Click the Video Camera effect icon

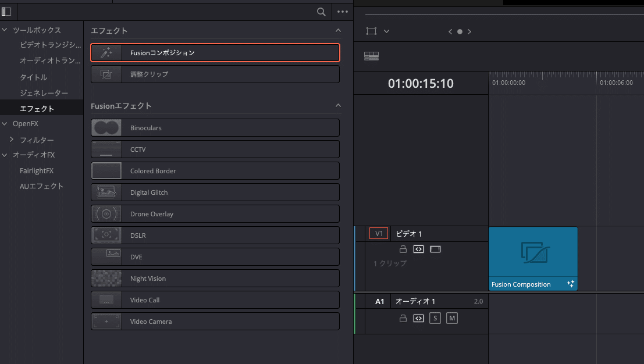click(x=106, y=322)
